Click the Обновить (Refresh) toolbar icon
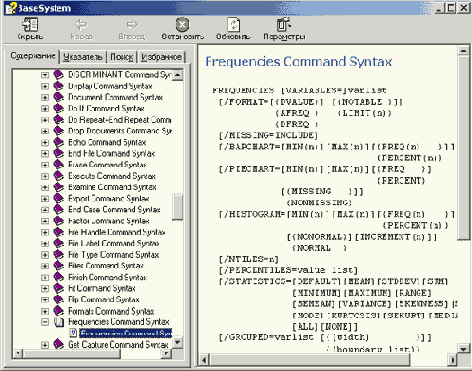Screen dimensions: 472x371 click(233, 25)
